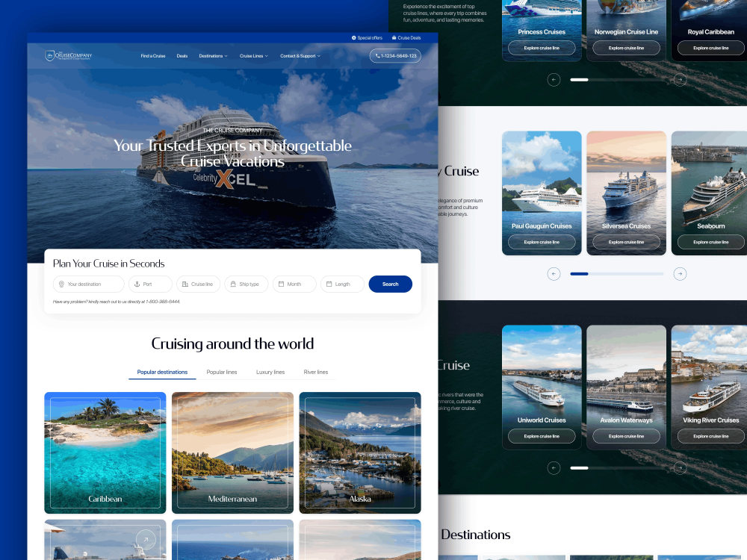Click the luxury carousel progress bar

tap(617, 274)
